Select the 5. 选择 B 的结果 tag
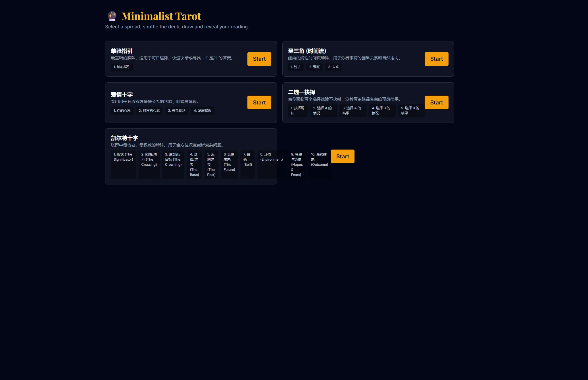The image size is (588, 380). coord(410,111)
